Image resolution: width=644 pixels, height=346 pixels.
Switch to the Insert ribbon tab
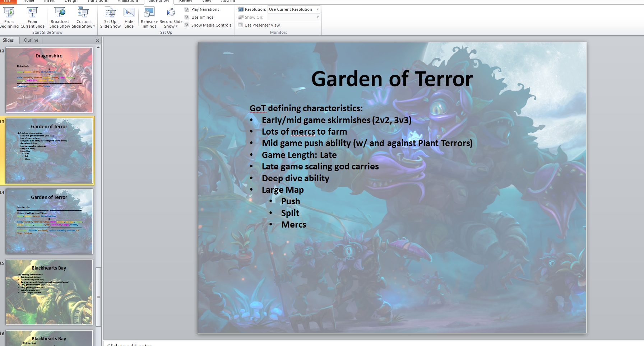[x=49, y=1]
